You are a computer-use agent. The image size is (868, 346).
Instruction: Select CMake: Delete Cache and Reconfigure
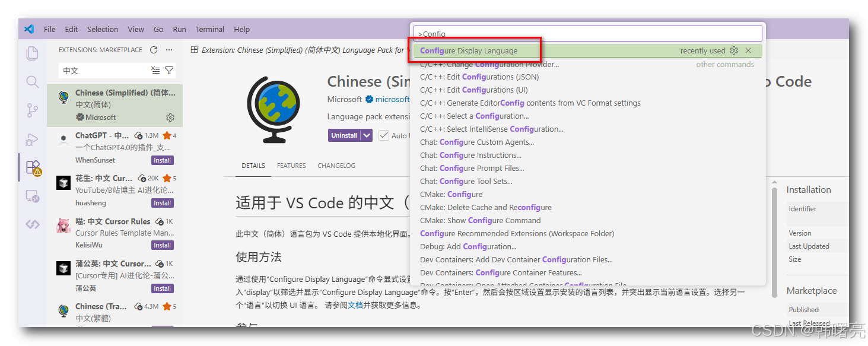588,208
